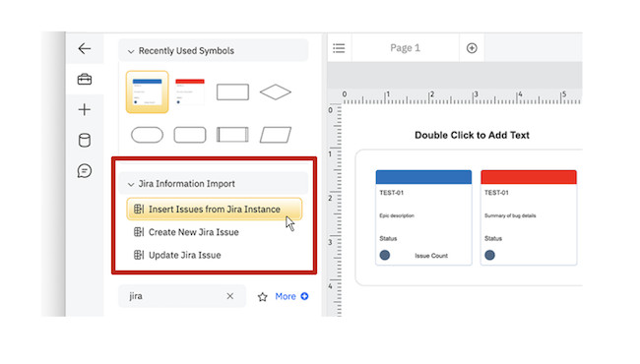
Task: Open the page list icon
Action: pos(339,48)
